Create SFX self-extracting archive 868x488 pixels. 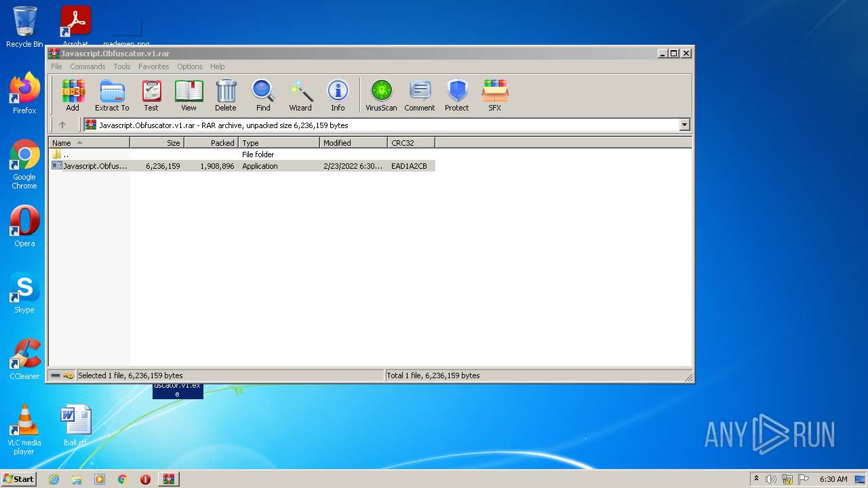[x=495, y=95]
